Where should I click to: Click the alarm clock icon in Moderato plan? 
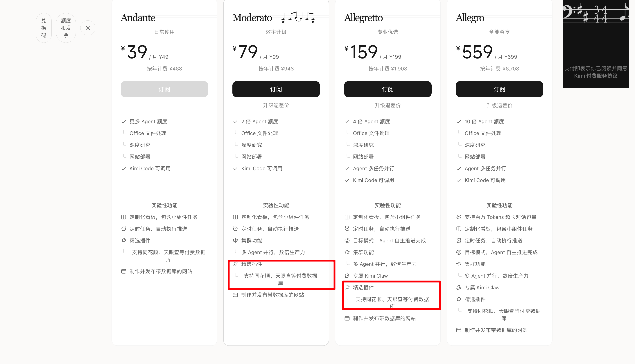[235, 229]
